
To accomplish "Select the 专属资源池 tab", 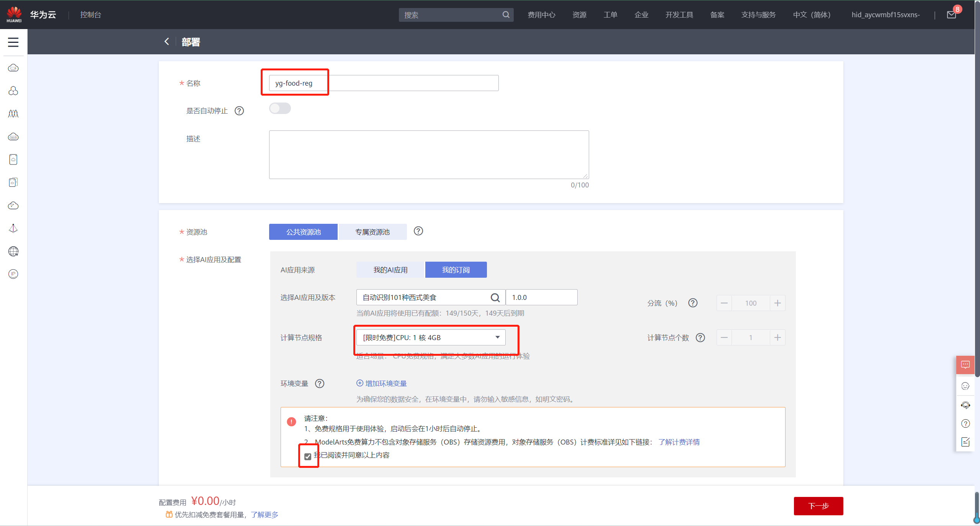I will tap(372, 232).
